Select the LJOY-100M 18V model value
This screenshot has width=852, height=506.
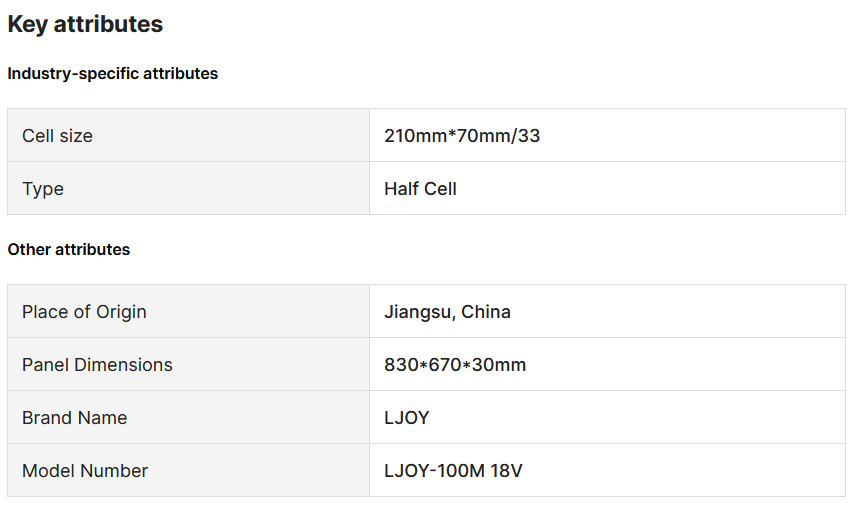click(453, 471)
